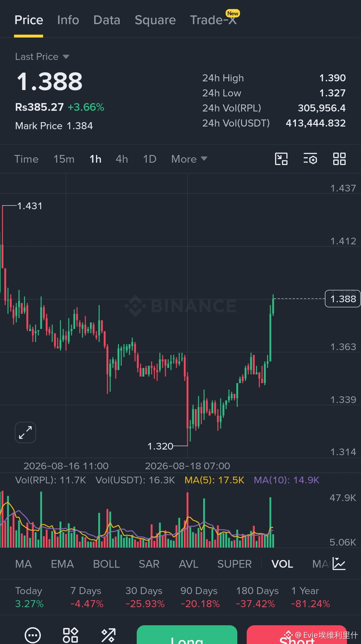Tap the 30 Days -25.93% performance
The image size is (361, 644).
click(x=145, y=597)
